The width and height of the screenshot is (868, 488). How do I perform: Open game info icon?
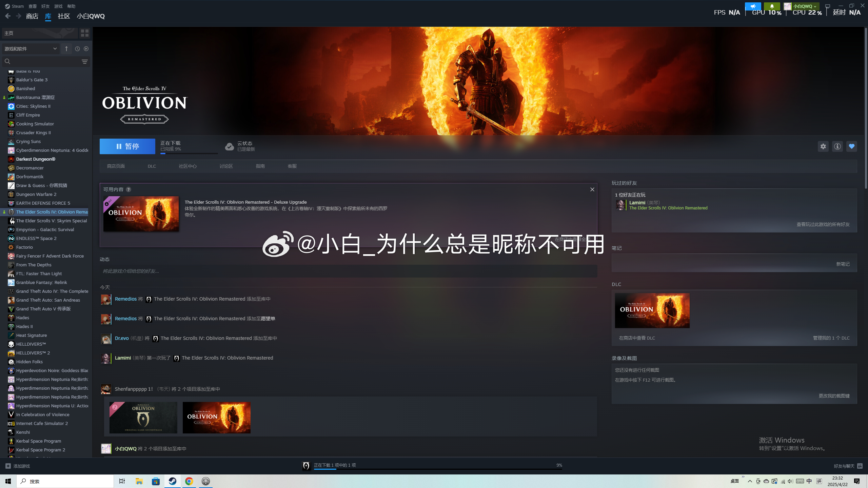click(x=837, y=146)
